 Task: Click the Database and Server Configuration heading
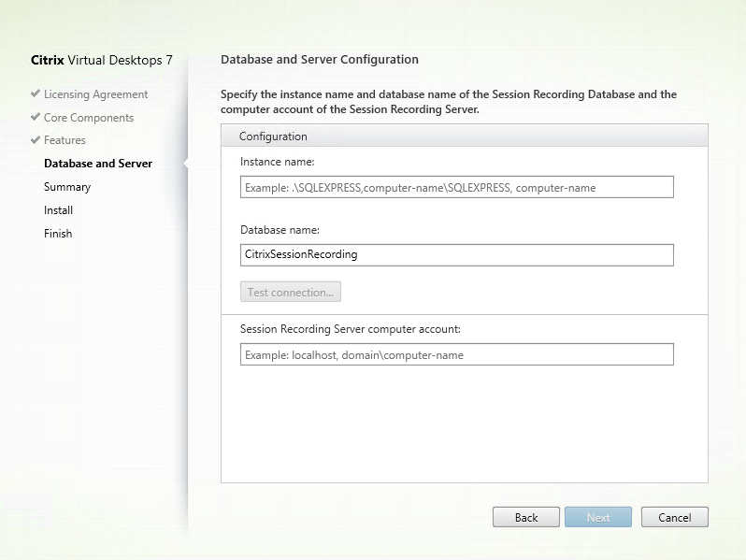click(x=320, y=59)
